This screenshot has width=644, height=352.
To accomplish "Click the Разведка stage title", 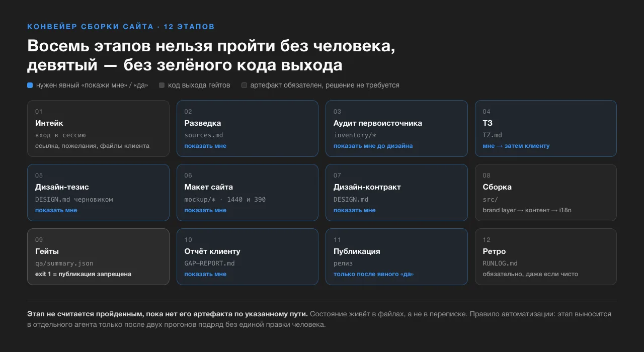I will click(203, 123).
